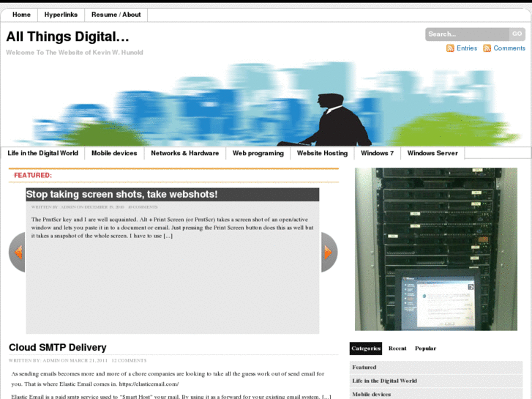Go to the previous featured slide arrow
The height and width of the screenshot is (399, 532).
(17, 253)
